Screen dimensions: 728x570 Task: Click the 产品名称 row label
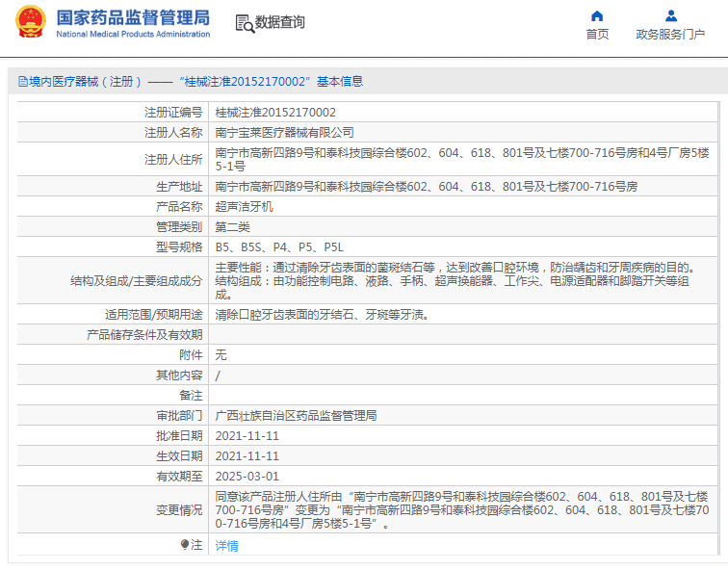179,207
